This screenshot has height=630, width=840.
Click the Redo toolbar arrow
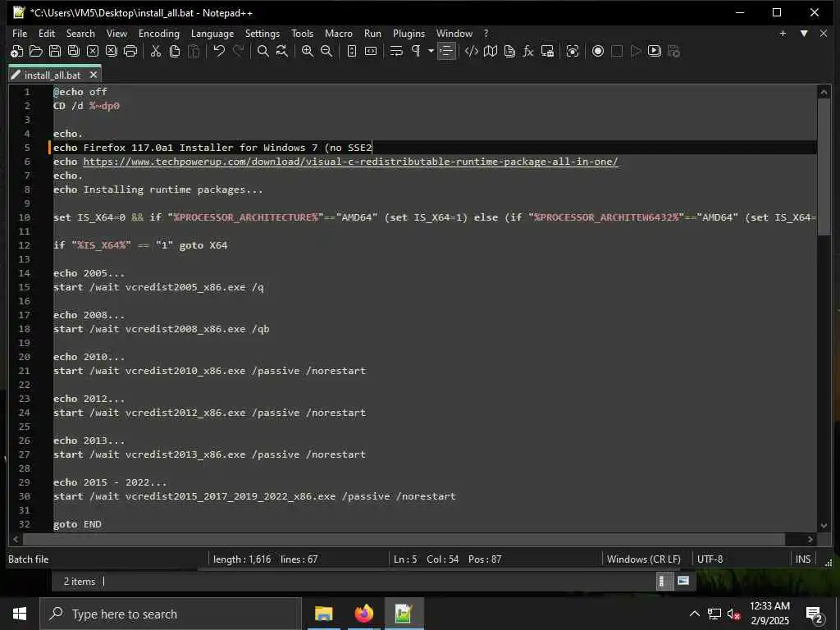coord(238,52)
